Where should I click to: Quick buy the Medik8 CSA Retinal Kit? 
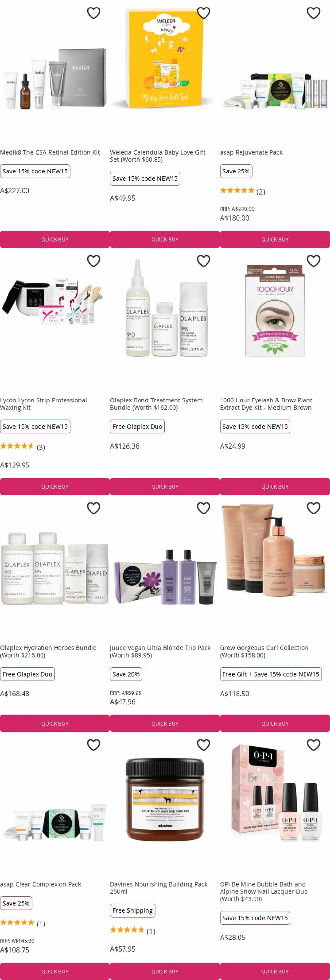(x=55, y=240)
